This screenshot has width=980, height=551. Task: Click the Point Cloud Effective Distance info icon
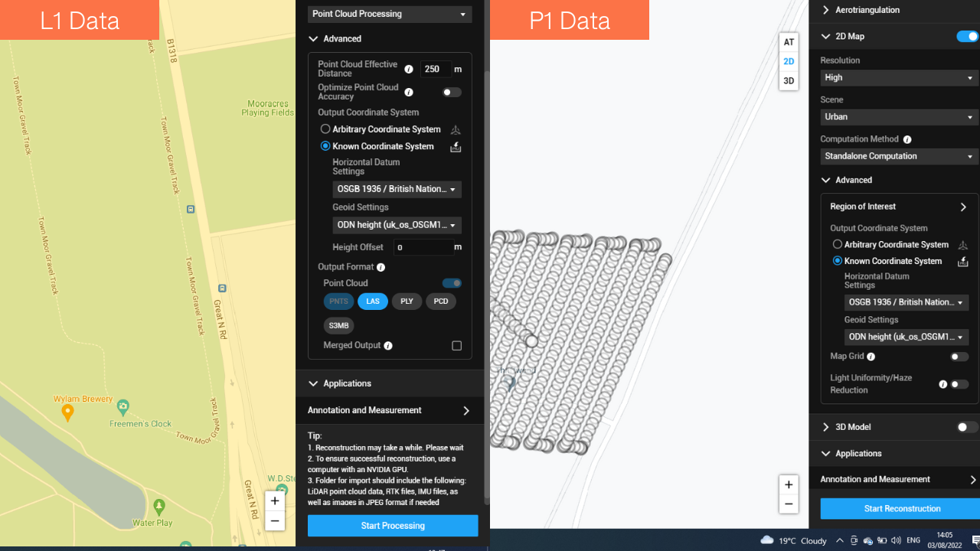click(409, 69)
